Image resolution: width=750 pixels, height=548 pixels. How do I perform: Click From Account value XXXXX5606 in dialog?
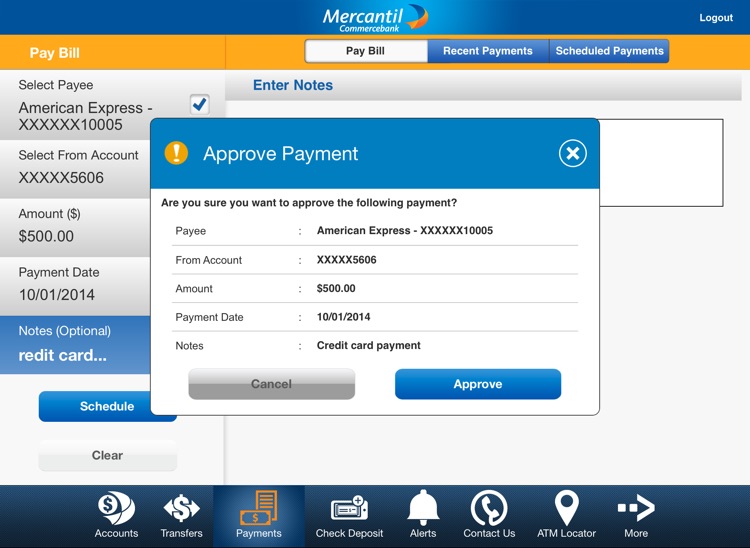(x=346, y=260)
